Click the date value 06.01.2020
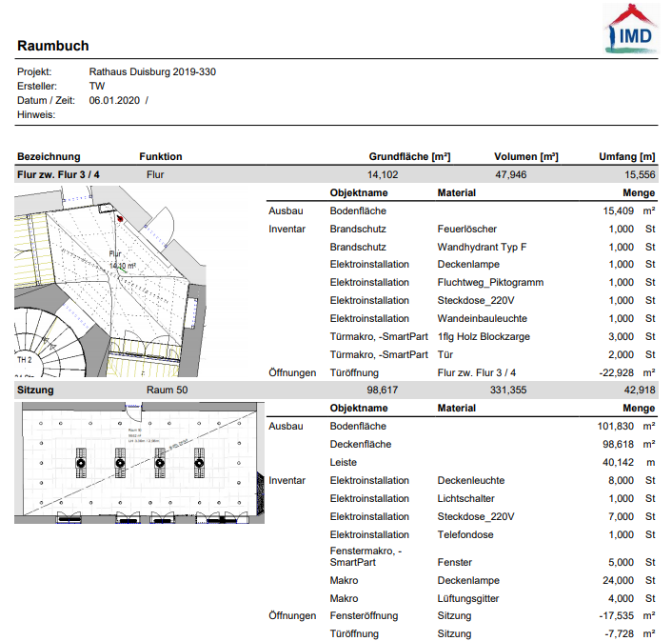This screenshot has height=641, width=672. point(114,100)
